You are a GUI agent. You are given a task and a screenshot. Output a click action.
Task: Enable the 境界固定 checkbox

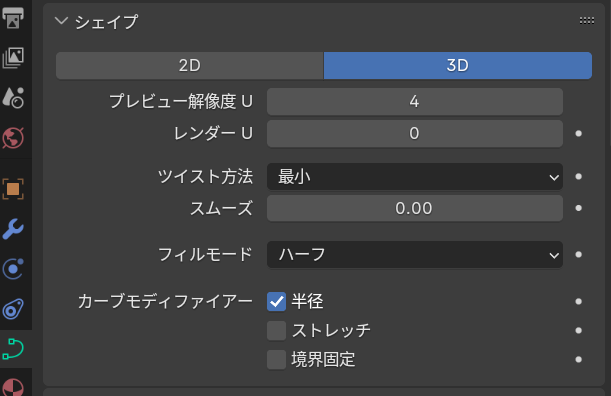[x=276, y=359]
